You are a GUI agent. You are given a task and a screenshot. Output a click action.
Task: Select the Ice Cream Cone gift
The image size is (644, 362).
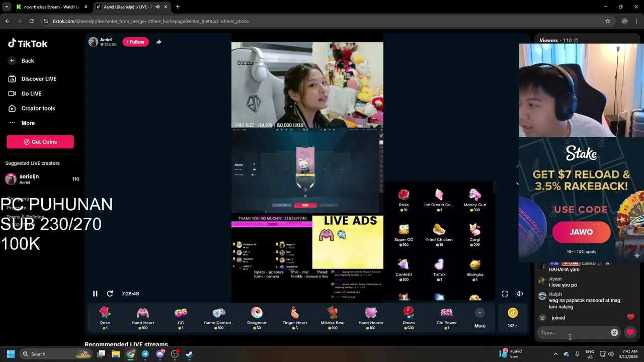[x=439, y=200]
